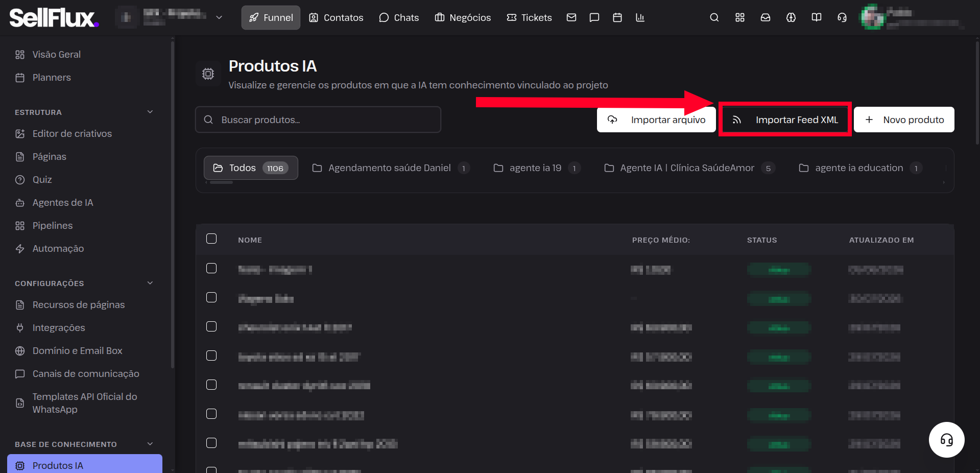Select the Agendamento saúde Daniel folder

[391, 168]
